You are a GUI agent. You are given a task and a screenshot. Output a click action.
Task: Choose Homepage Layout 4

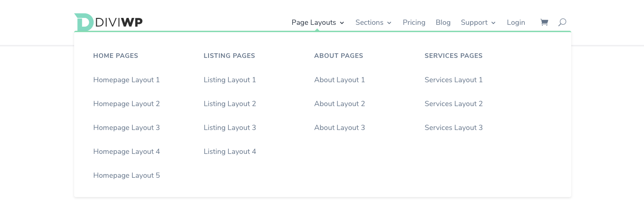point(127,152)
